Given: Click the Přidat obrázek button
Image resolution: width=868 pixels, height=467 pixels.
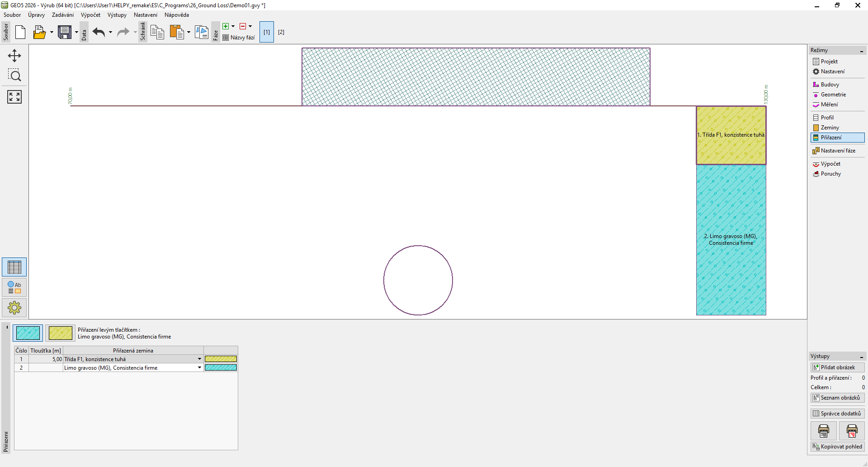Looking at the screenshot, I should [837, 367].
